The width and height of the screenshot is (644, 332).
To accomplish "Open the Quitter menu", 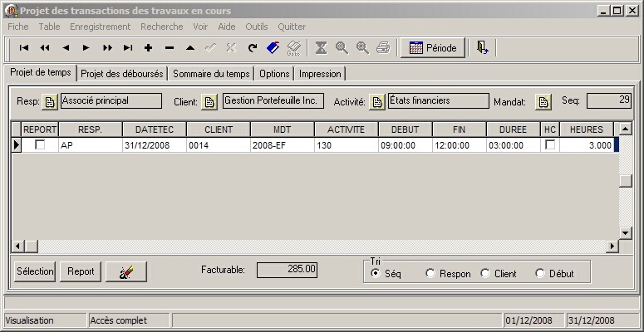I will [x=292, y=27].
